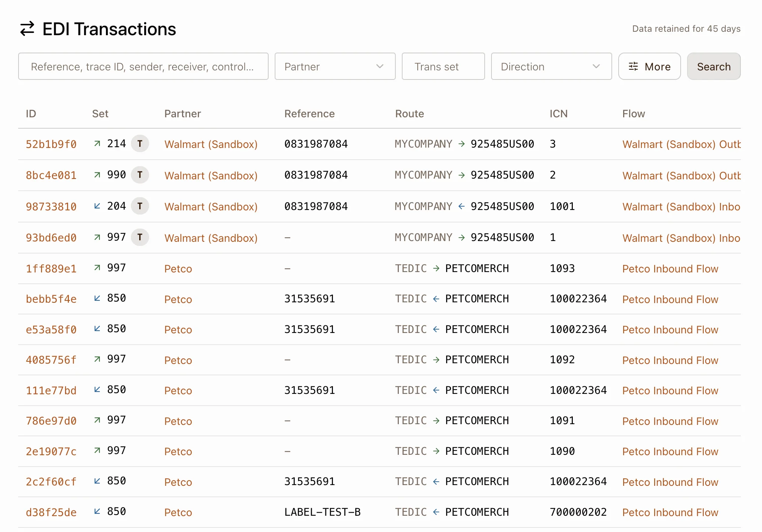Click the inbound arrow icon in row e53a58f0
This screenshot has width=762, height=532.
click(97, 329)
